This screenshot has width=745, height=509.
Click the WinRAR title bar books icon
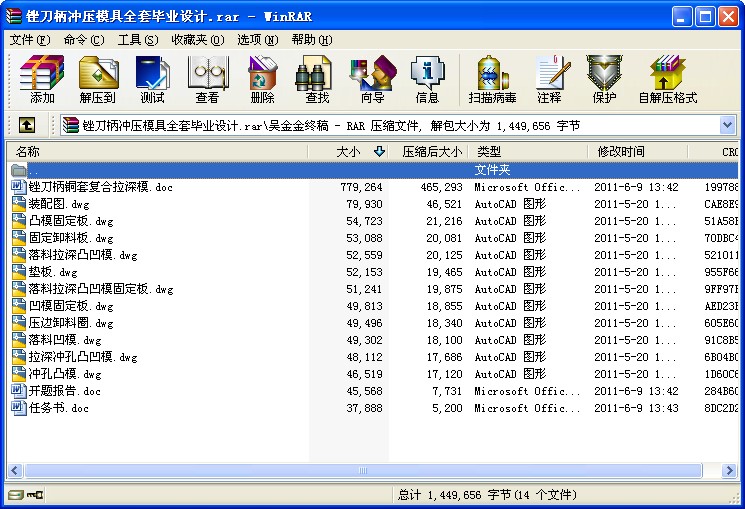13,16
